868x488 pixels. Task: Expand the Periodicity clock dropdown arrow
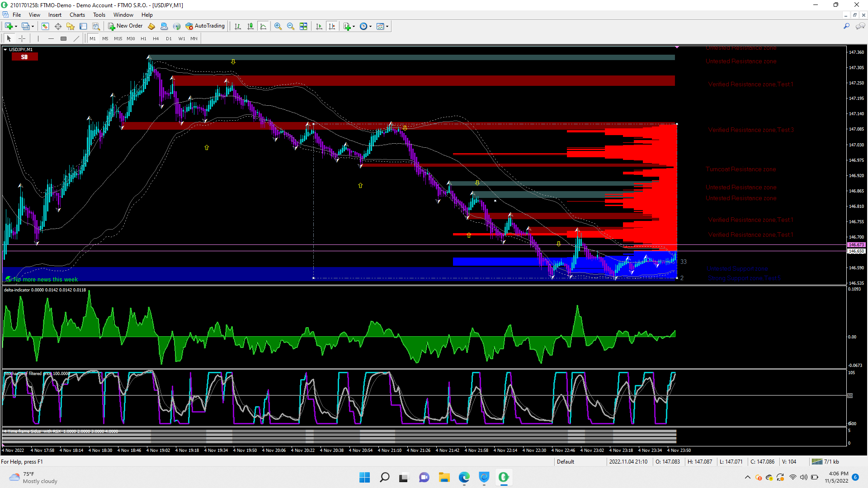371,26
